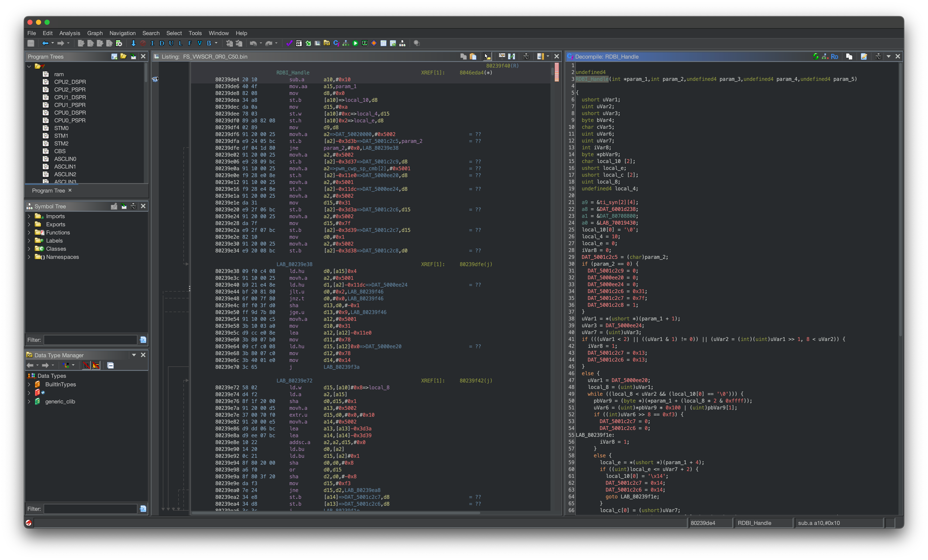Click the Data Type Manager filter options button

[x=143, y=509]
